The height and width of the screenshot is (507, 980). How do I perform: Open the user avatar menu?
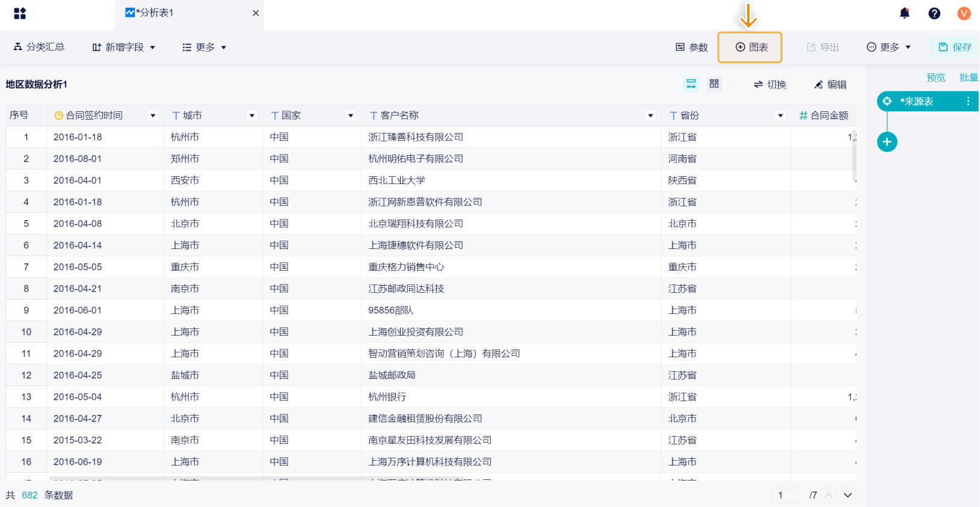click(964, 13)
